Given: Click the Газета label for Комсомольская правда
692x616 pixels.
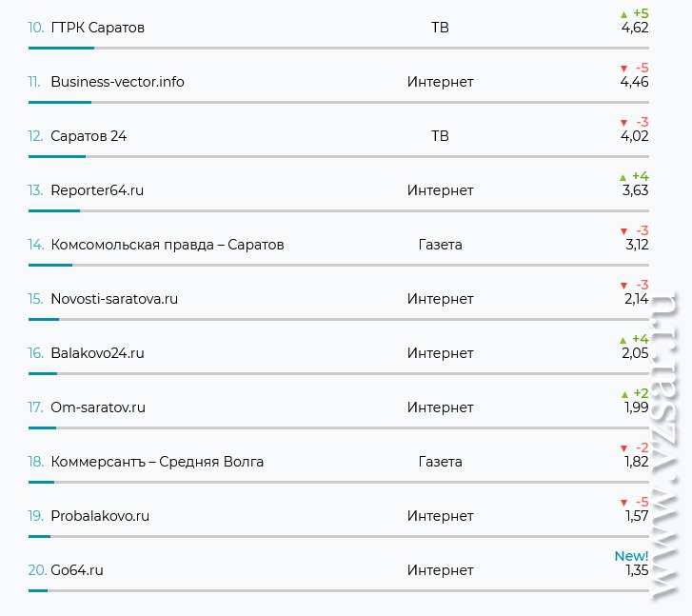Looking at the screenshot, I should [440, 245].
